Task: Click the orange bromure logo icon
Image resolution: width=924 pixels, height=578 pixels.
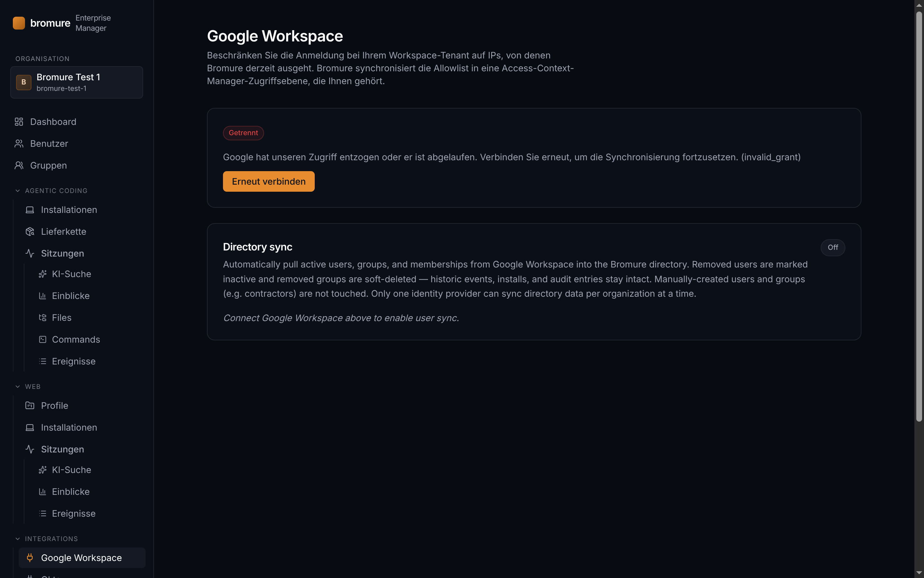Action: 19,23
